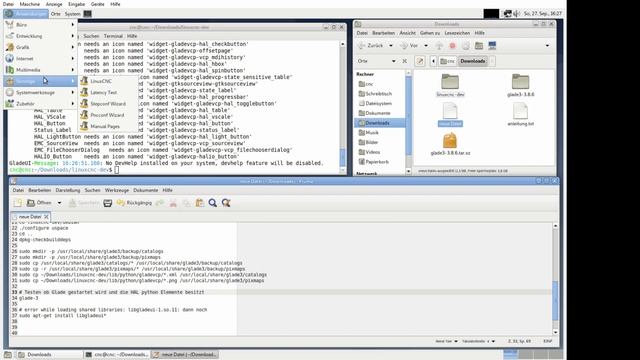Expand the Büro applications submenu
640x360 pixels.
click(40, 25)
